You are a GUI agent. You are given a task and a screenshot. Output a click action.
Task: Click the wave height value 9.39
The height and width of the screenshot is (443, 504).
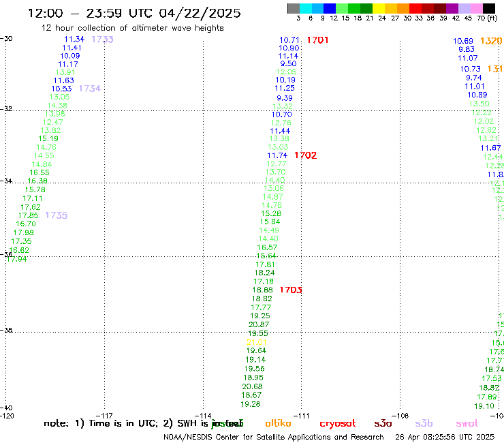[x=285, y=98]
